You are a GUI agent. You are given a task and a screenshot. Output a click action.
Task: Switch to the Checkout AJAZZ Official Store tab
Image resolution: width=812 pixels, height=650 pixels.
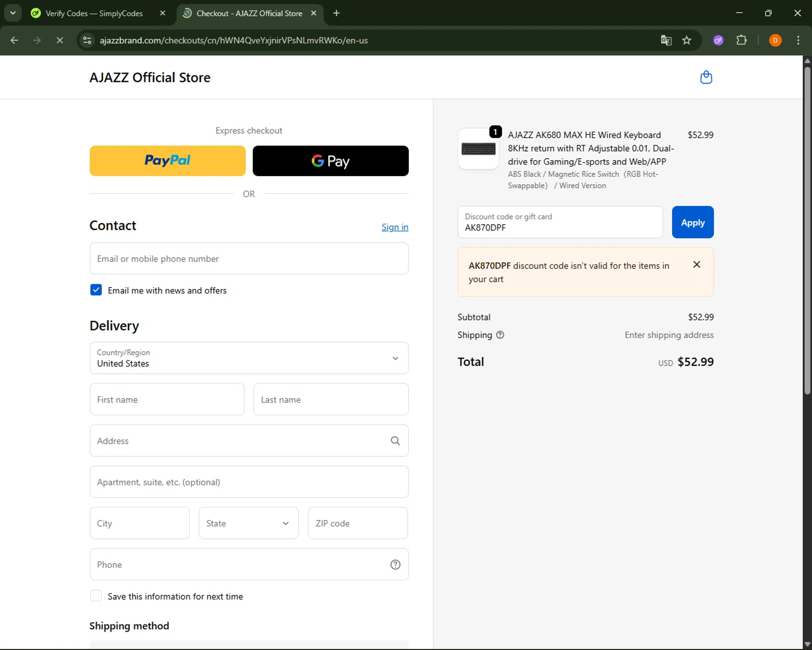[249, 13]
